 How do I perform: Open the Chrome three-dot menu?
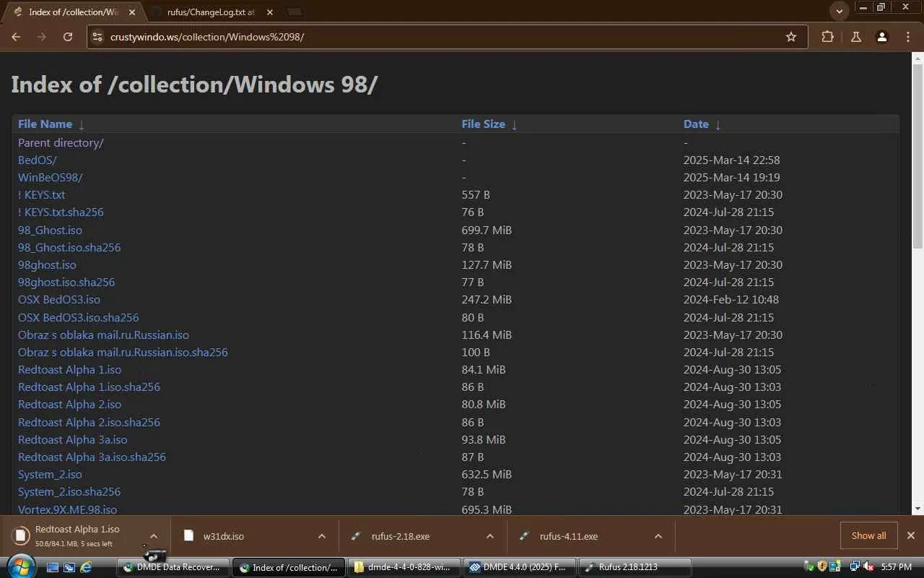pyautogui.click(x=908, y=37)
